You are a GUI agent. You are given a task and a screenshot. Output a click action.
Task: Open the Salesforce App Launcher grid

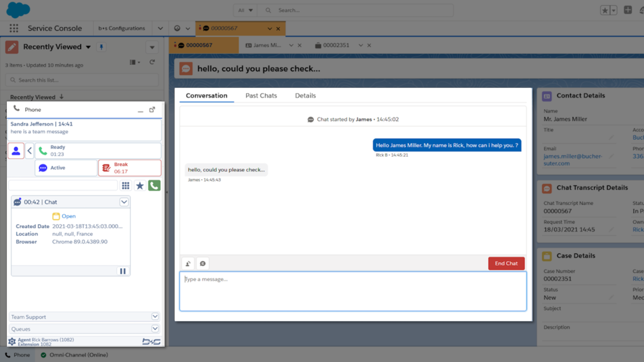14,28
